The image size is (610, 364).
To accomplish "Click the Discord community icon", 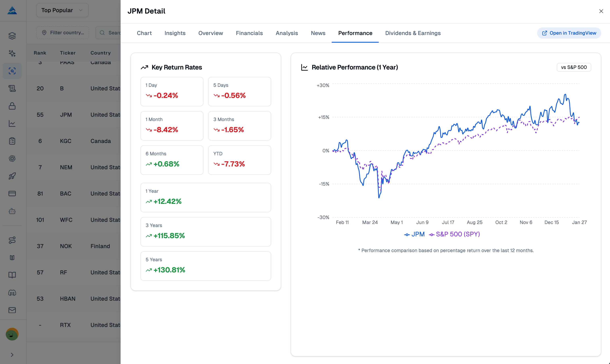I will [12, 293].
